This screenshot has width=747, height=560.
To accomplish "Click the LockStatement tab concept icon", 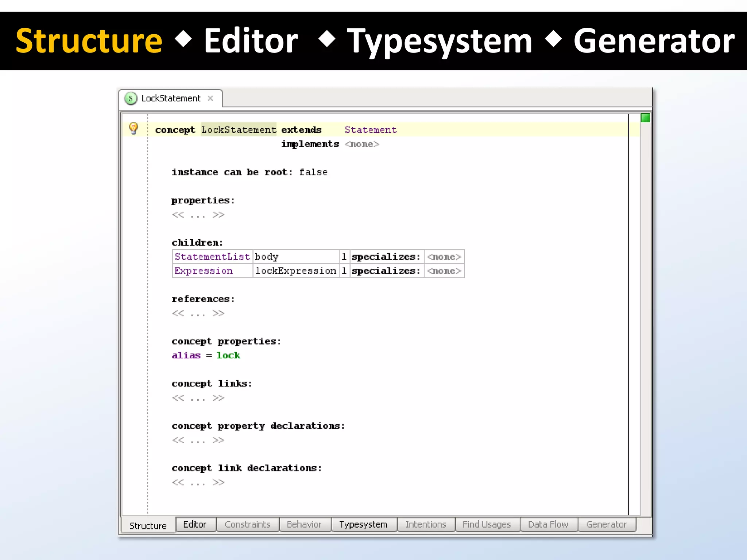I will click(x=131, y=98).
